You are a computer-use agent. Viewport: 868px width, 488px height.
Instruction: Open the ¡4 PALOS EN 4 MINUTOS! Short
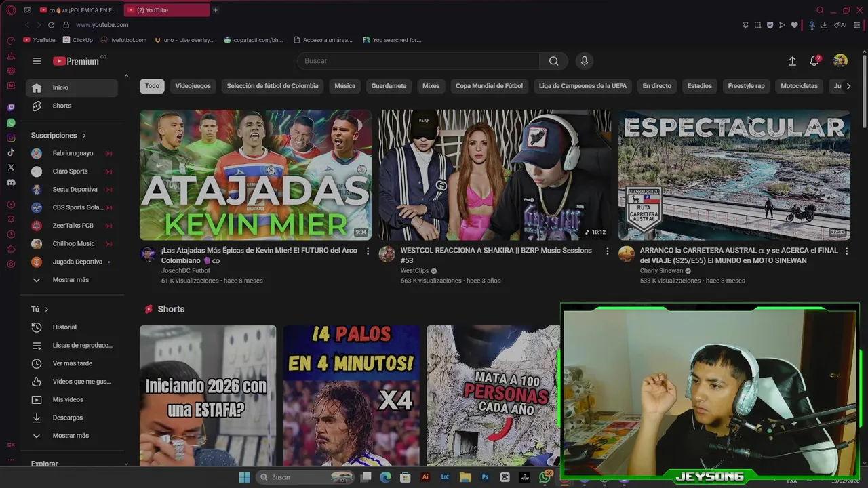pos(351,396)
